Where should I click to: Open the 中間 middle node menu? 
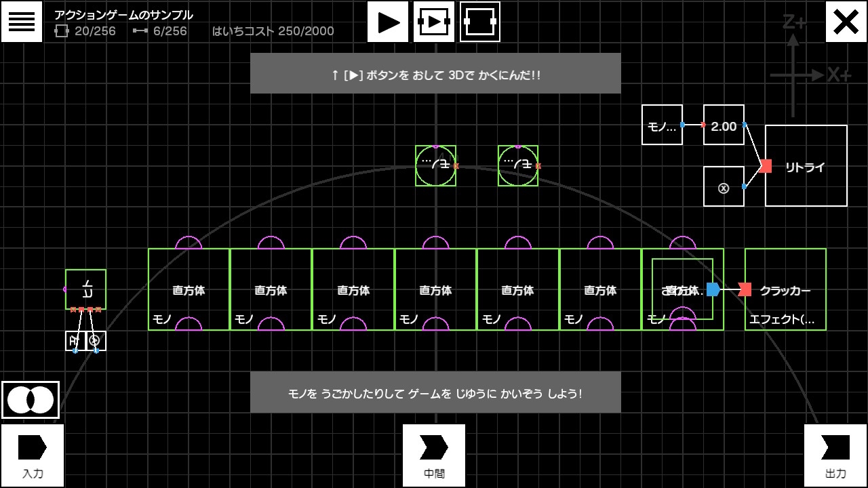(434, 455)
